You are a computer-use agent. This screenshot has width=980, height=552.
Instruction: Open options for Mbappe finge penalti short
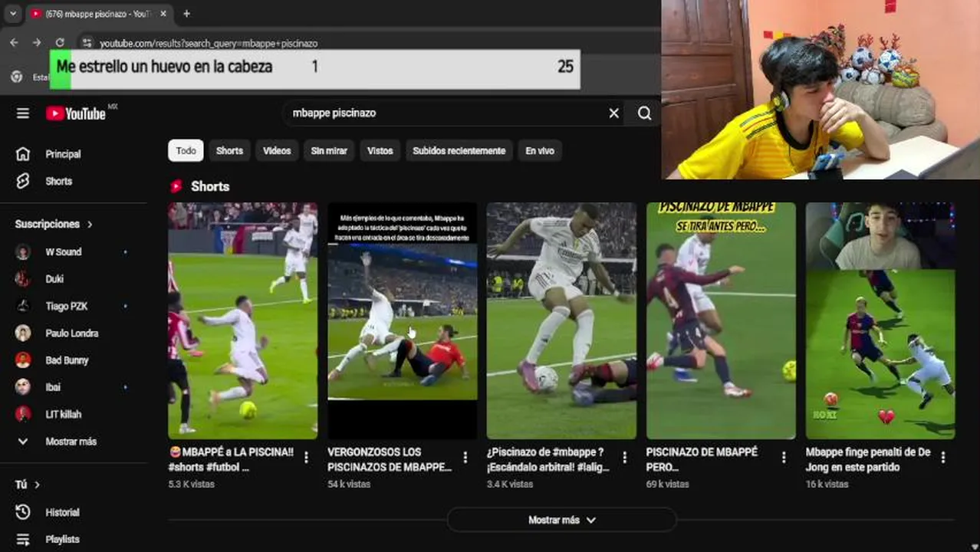pyautogui.click(x=942, y=457)
